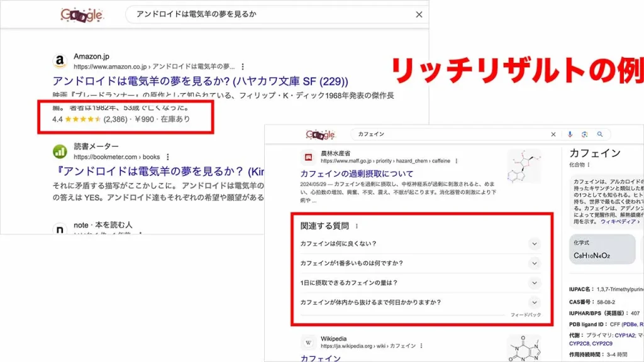
Task: Clear the Android search query with X
Action: coord(419,14)
